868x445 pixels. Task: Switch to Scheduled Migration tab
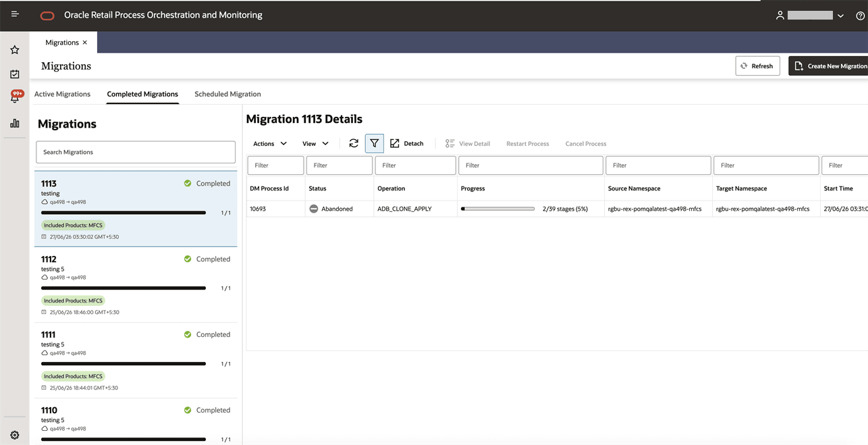[227, 94]
